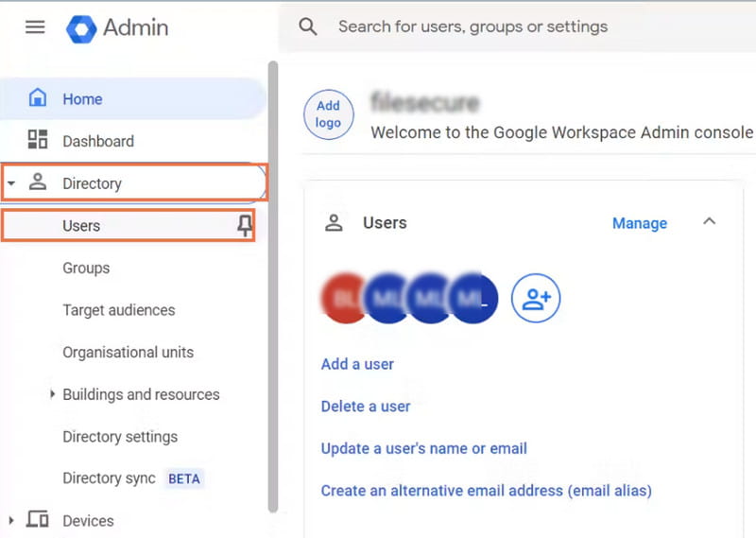The height and width of the screenshot is (538, 756).
Task: Collapse the Directory section arrow
Action: [11, 183]
